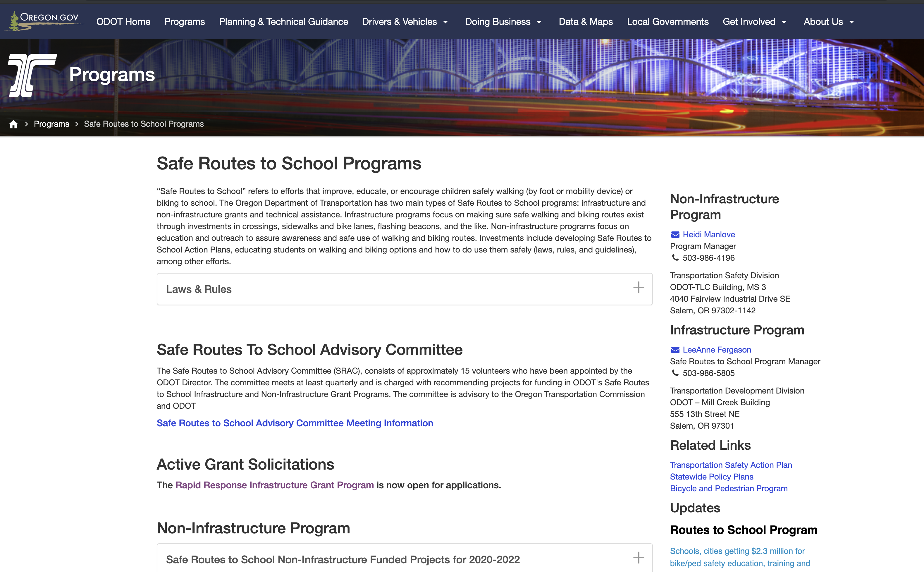Screen dimensions: 924x572
Task: Click the Safe Routes To School Advisory Committee heading
Action: click(310, 350)
